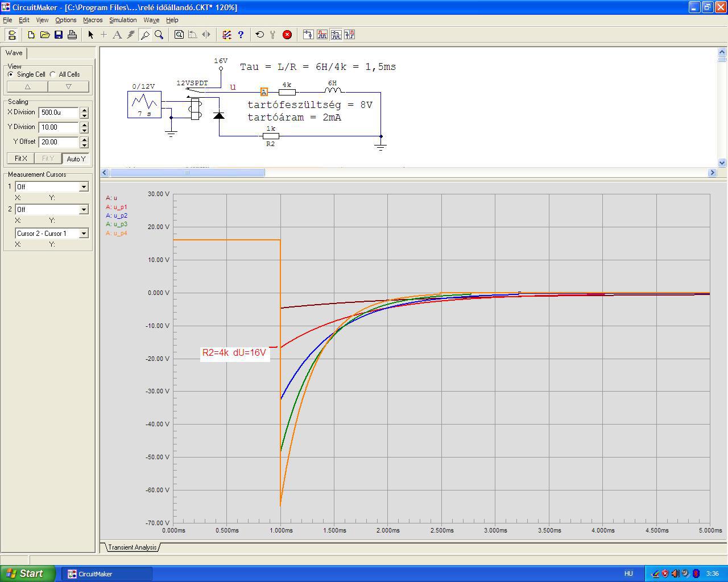The image size is (728, 582).
Task: Click the HU language indicator
Action: coord(628,574)
